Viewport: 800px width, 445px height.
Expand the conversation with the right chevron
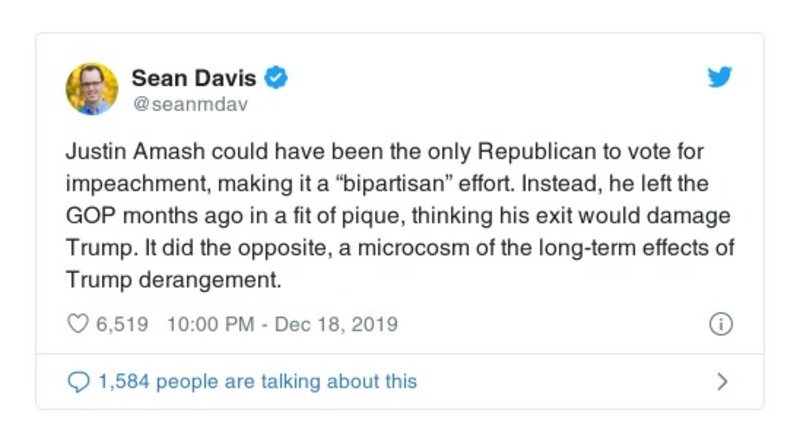click(x=722, y=381)
